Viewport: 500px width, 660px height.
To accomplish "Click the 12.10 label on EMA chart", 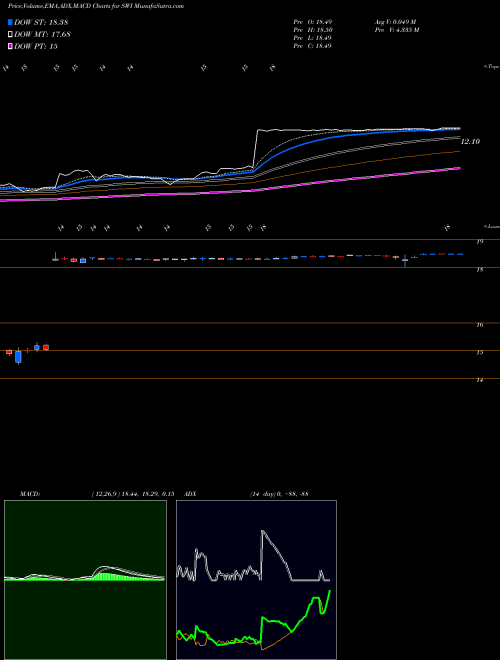I will [x=470, y=142].
